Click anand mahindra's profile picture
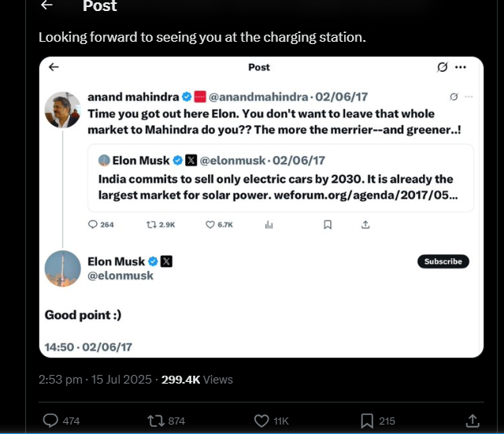 coord(62,109)
